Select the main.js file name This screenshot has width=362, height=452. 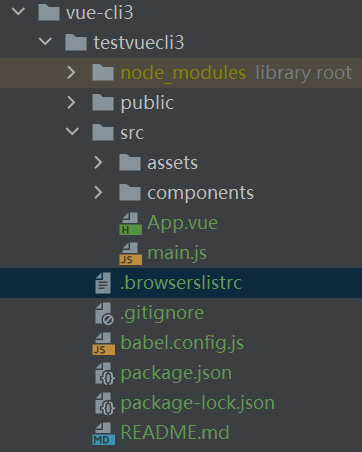coord(177,253)
